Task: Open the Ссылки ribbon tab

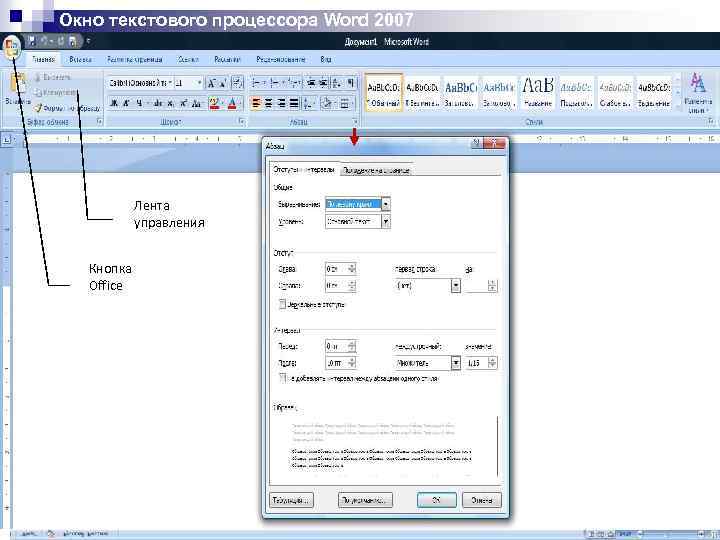Action: coord(188,59)
